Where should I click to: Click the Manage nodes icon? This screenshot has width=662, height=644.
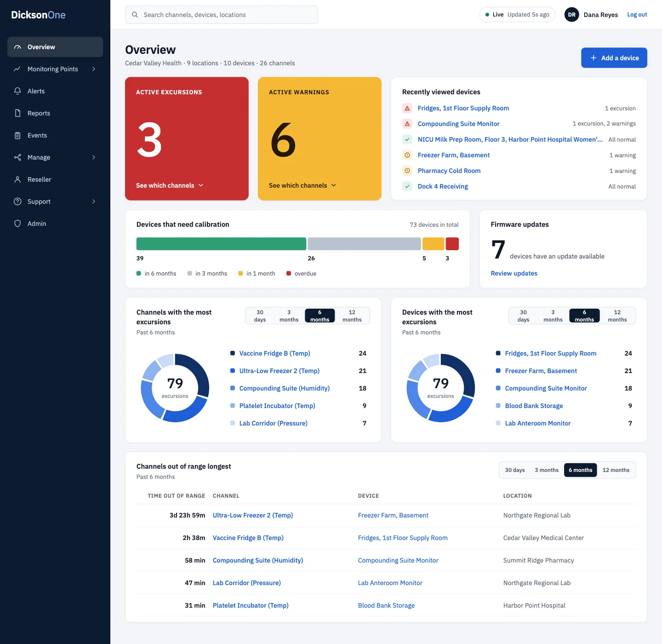coord(17,157)
